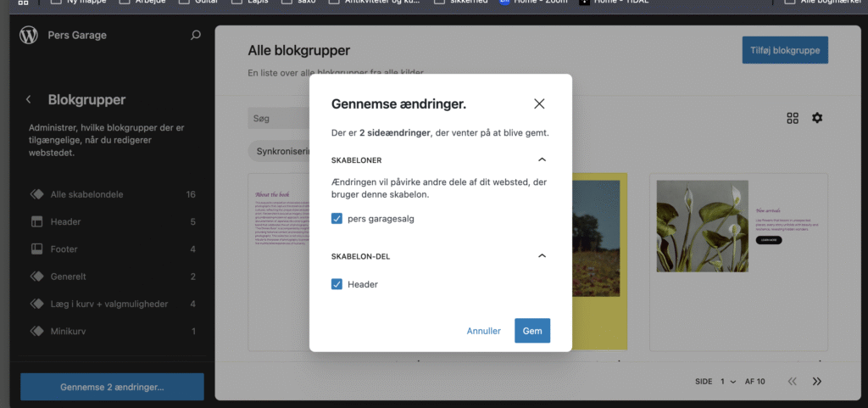Select Alle skabelondele in sidebar
The width and height of the screenshot is (868, 408).
[x=86, y=194]
